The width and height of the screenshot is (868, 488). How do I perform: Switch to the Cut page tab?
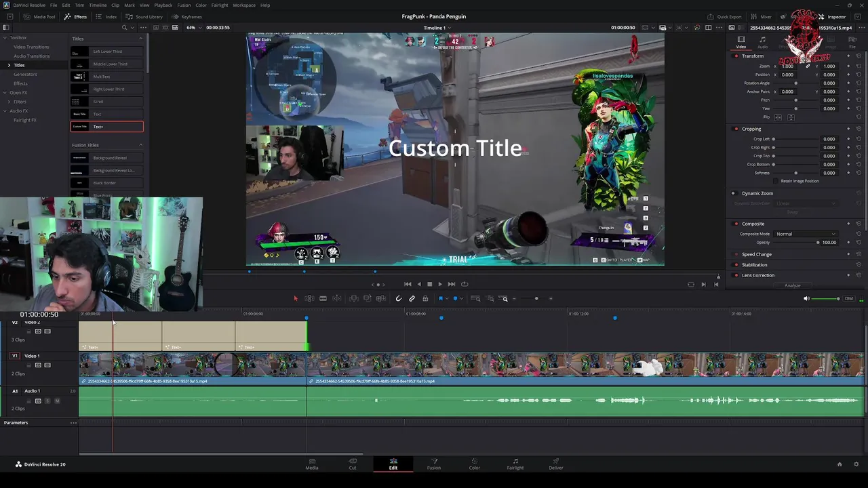click(353, 464)
